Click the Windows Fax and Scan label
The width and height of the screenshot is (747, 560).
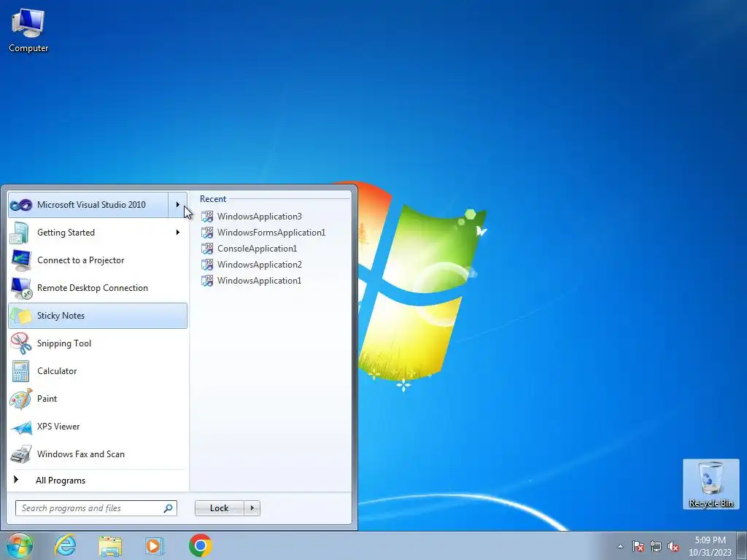(x=81, y=454)
